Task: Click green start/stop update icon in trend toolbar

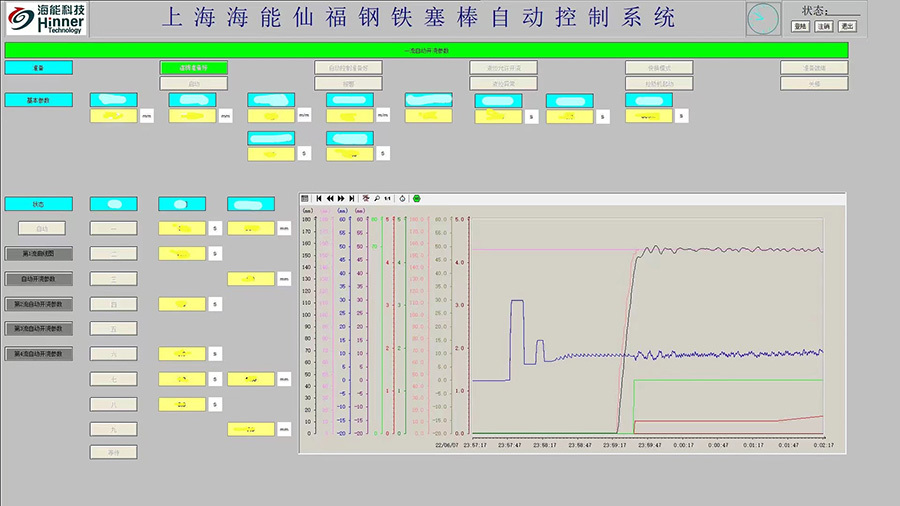Action: click(416, 199)
